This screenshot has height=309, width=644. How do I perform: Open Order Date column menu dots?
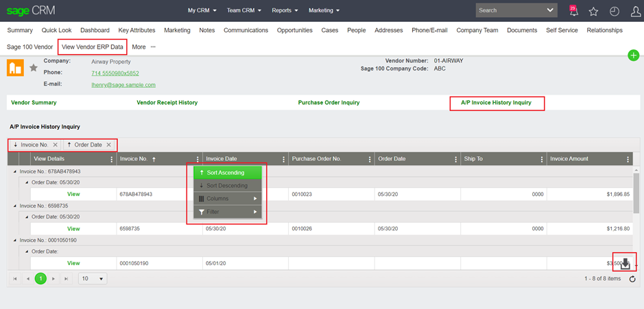[455, 159]
